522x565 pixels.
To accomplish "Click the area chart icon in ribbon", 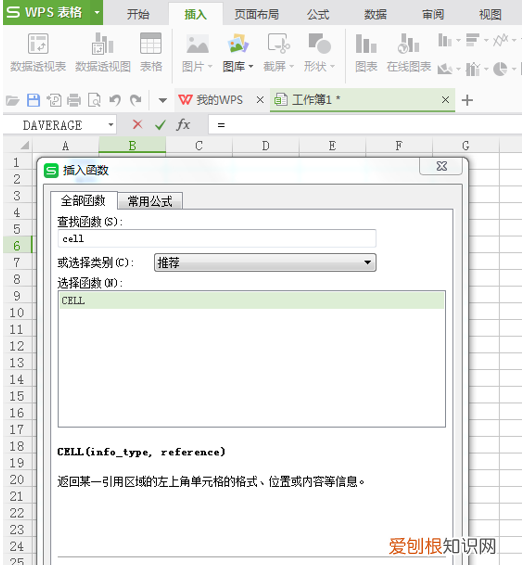I will tap(445, 68).
